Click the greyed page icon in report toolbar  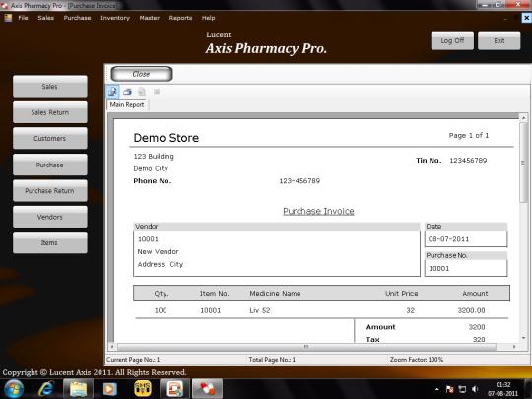[142, 92]
